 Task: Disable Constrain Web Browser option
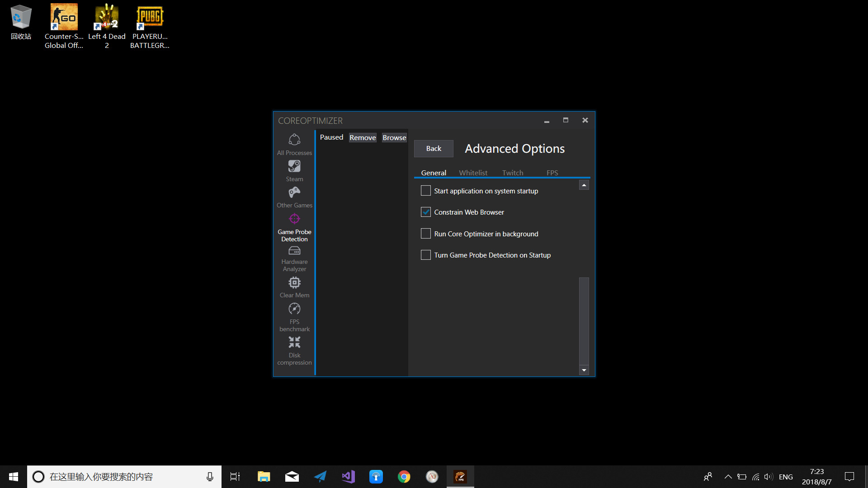point(426,212)
